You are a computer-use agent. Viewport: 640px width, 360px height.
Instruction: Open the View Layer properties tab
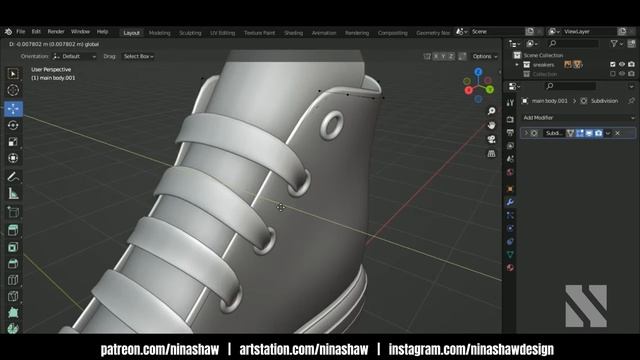510,146
